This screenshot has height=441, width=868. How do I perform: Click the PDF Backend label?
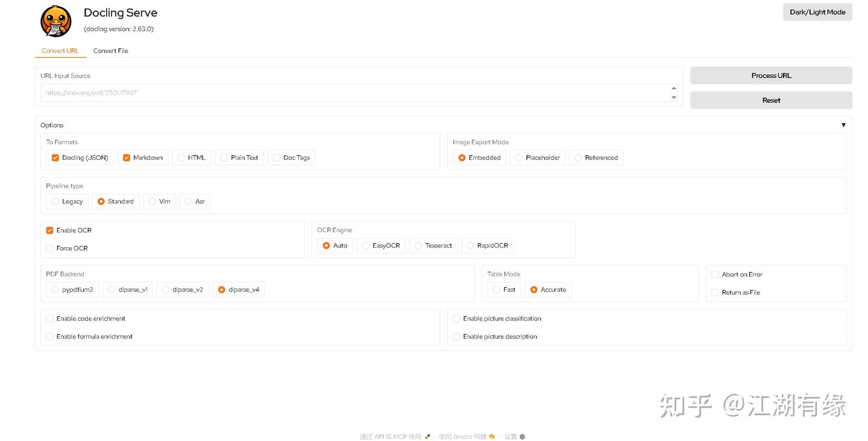point(65,274)
